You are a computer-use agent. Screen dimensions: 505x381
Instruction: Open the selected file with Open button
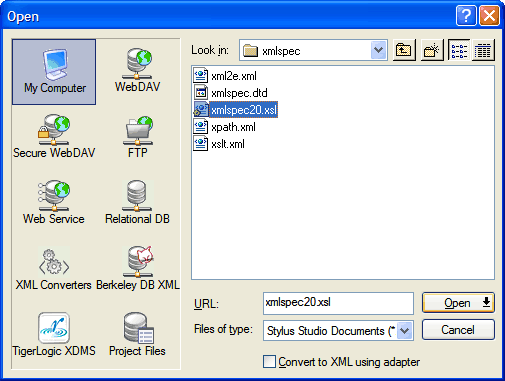pyautogui.click(x=458, y=303)
